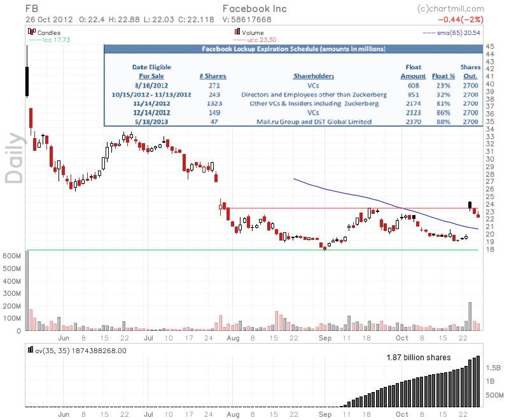Click the FB ticker symbol
The width and height of the screenshot is (509, 420).
[x=32, y=9]
